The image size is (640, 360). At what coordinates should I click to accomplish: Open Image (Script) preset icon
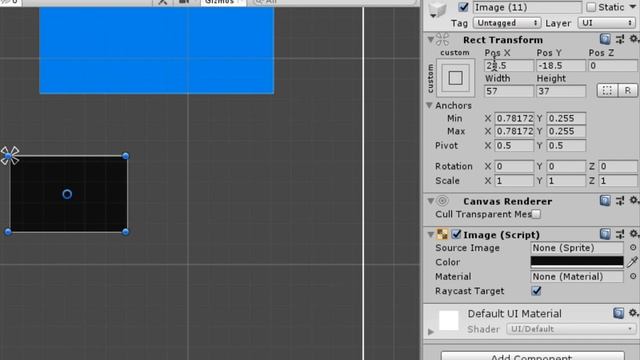620,234
